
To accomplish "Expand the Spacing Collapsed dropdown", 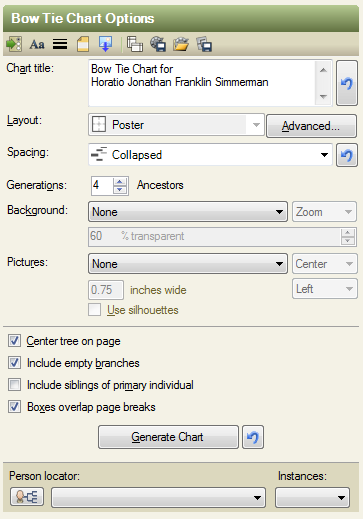I will 210,155.
